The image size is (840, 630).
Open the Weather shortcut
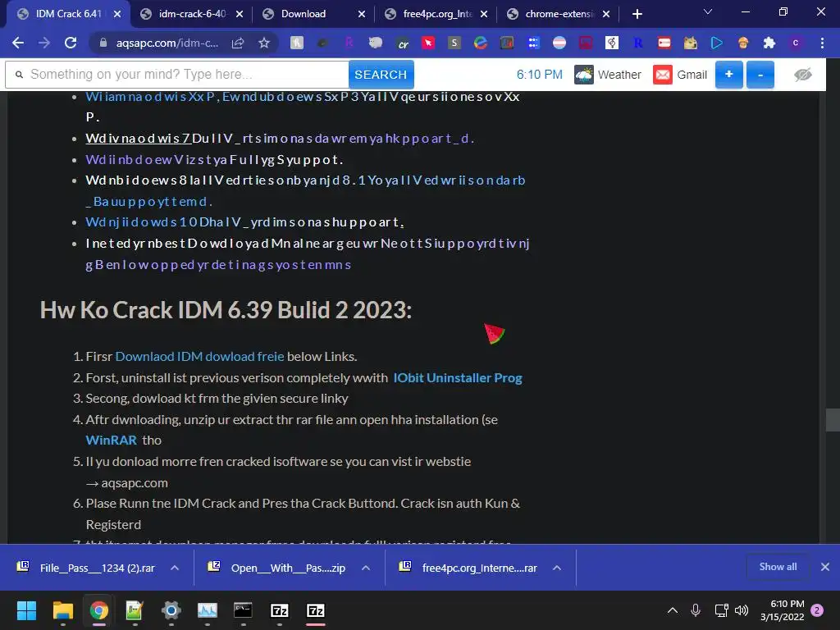coord(608,75)
